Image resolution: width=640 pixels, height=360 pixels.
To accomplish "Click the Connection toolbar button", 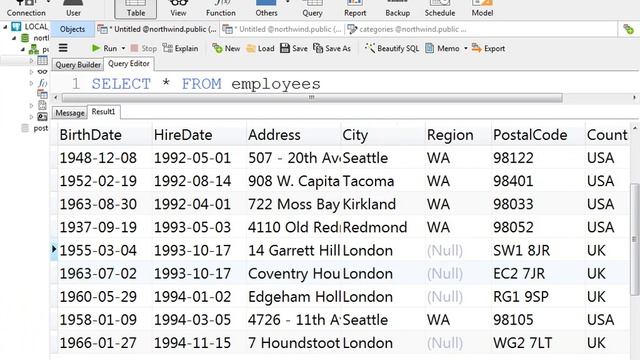I will (26, 9).
